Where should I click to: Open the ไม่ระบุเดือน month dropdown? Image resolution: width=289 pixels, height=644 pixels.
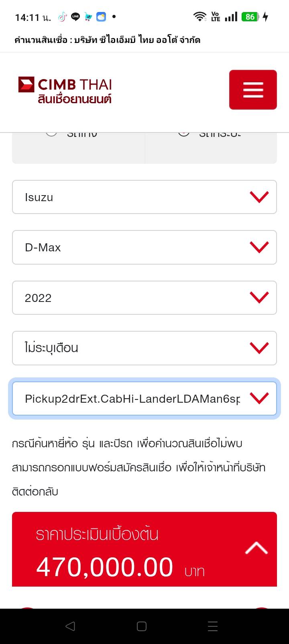144,348
